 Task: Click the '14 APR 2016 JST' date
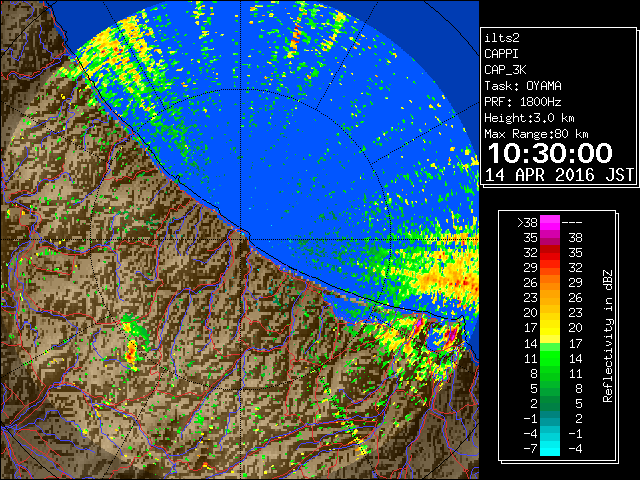(x=559, y=175)
